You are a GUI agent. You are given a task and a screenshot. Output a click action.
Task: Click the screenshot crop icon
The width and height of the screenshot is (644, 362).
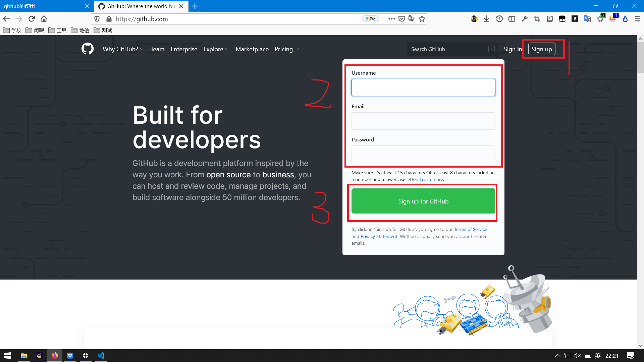coord(537,19)
